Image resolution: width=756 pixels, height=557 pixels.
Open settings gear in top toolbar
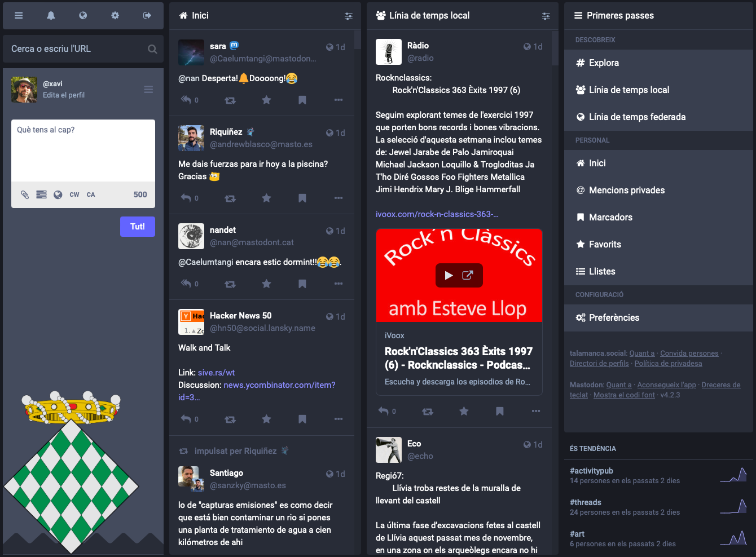coord(115,16)
